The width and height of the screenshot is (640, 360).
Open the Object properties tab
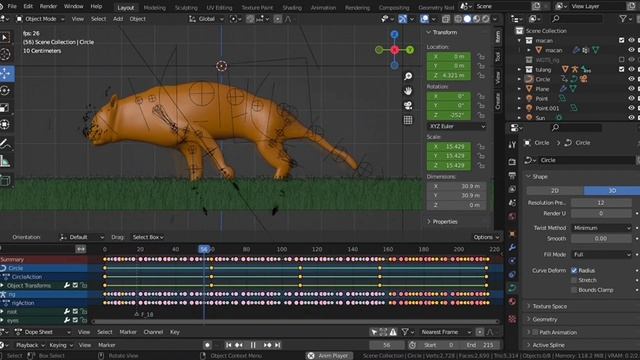click(x=512, y=234)
